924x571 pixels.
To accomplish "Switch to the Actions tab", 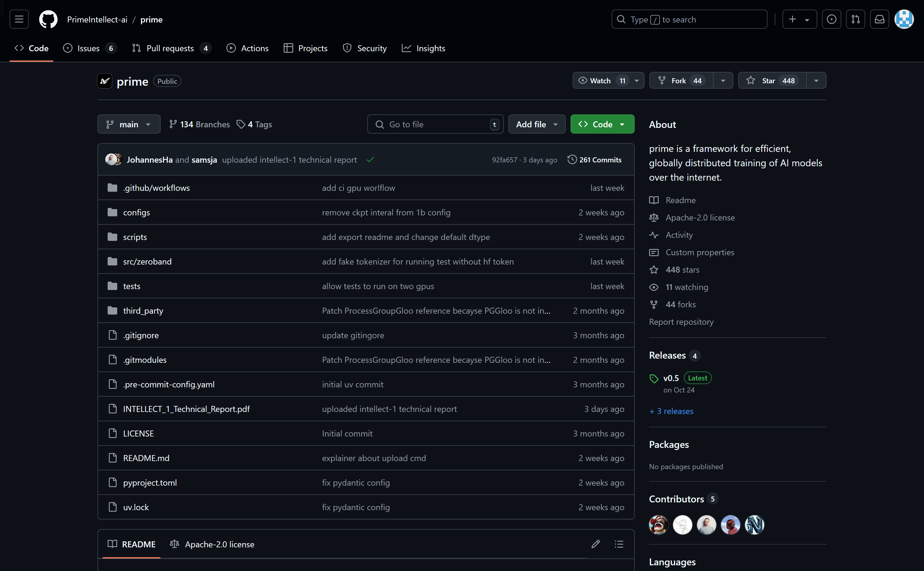I will click(248, 48).
